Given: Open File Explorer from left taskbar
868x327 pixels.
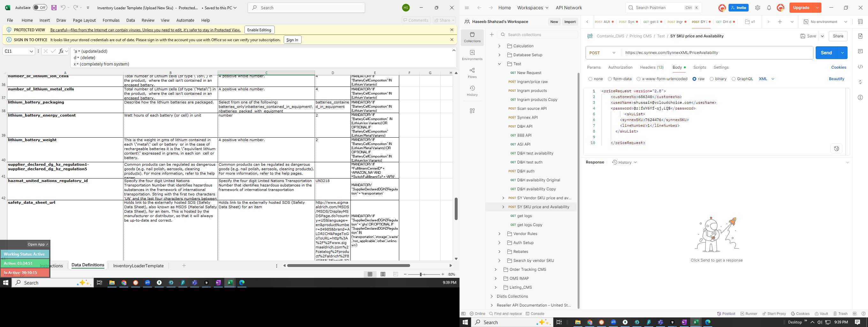Looking at the screenshot, I should pyautogui.click(x=112, y=283).
